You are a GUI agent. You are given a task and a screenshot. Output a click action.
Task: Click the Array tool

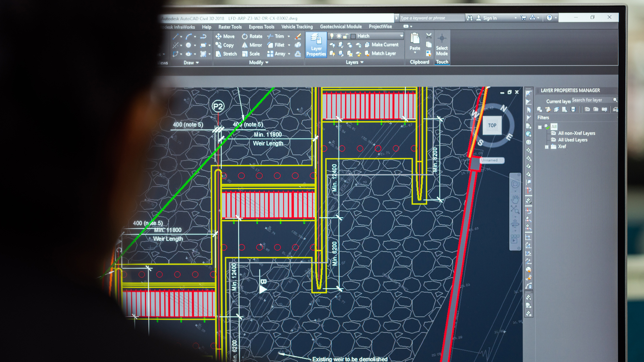[276, 54]
